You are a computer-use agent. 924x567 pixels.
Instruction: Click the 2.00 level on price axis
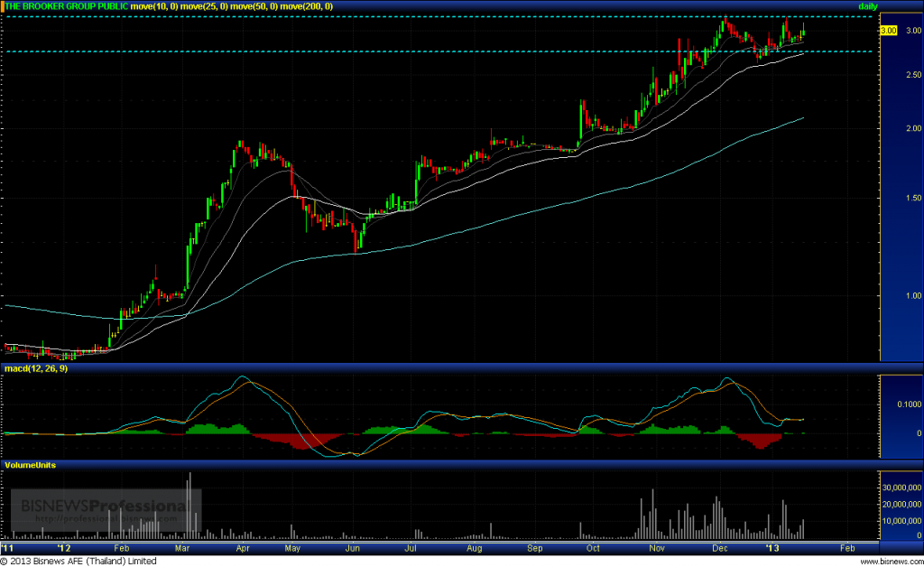(x=888, y=129)
